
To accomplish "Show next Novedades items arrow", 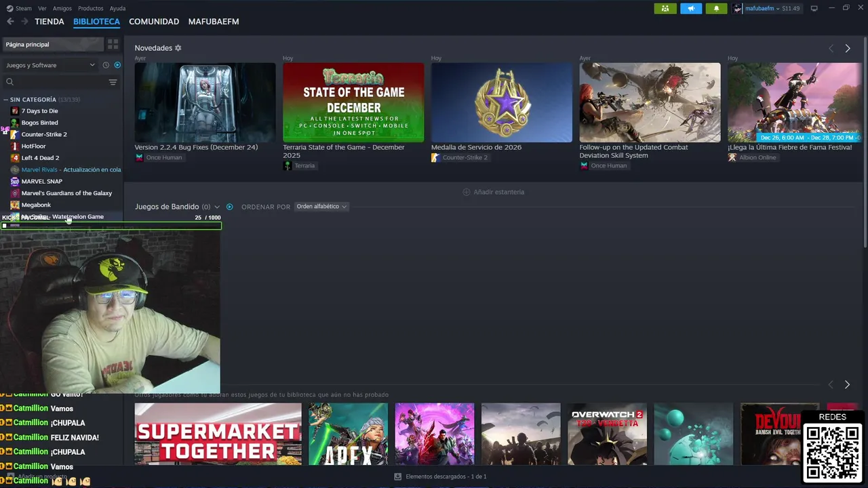I will pos(848,48).
